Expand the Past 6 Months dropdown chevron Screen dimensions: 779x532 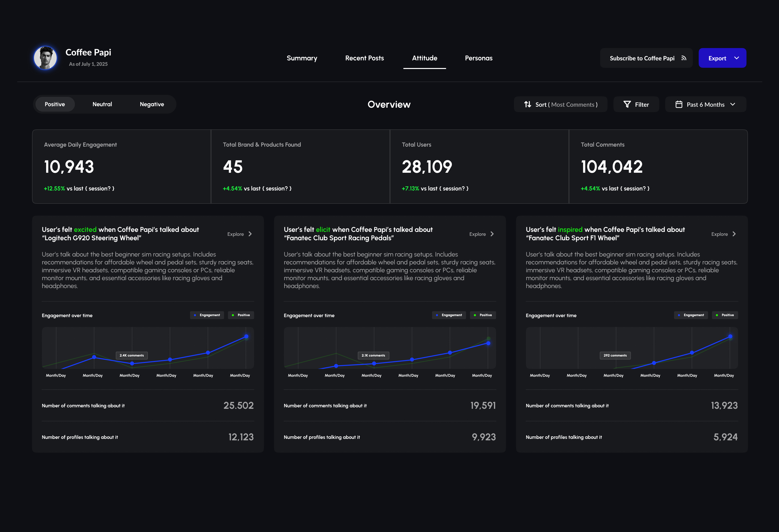pyautogui.click(x=732, y=104)
